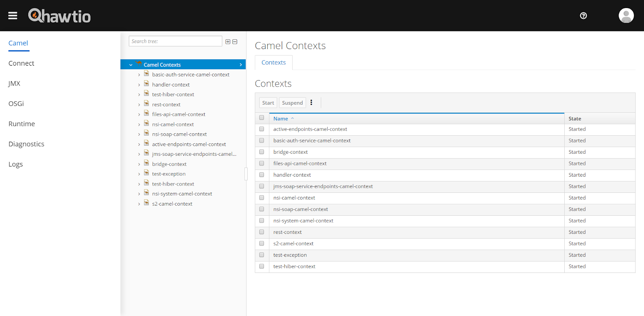This screenshot has height=316, width=644.
Task: Click the tree panel resize handle
Action: [246, 174]
